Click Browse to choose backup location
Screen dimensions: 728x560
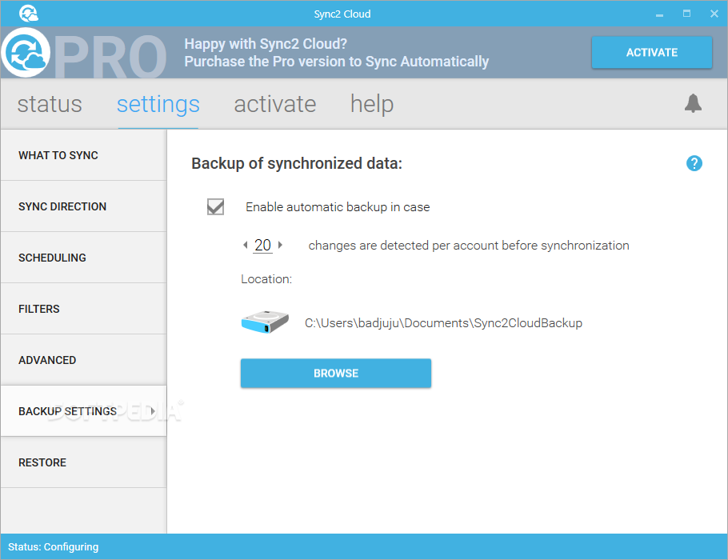[336, 373]
